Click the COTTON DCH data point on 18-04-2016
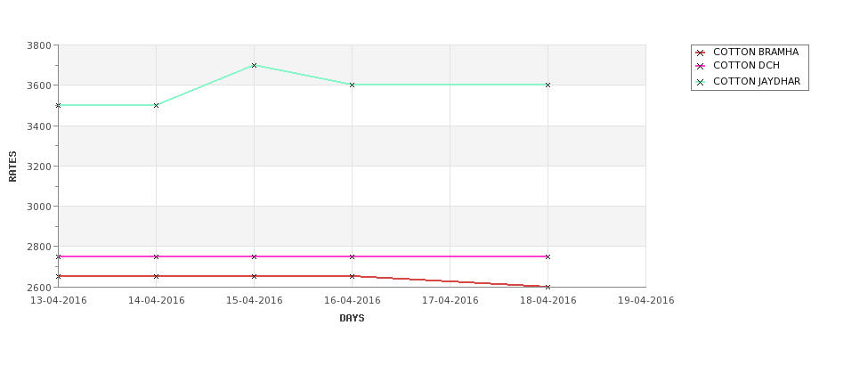The image size is (868, 382). pyautogui.click(x=548, y=256)
